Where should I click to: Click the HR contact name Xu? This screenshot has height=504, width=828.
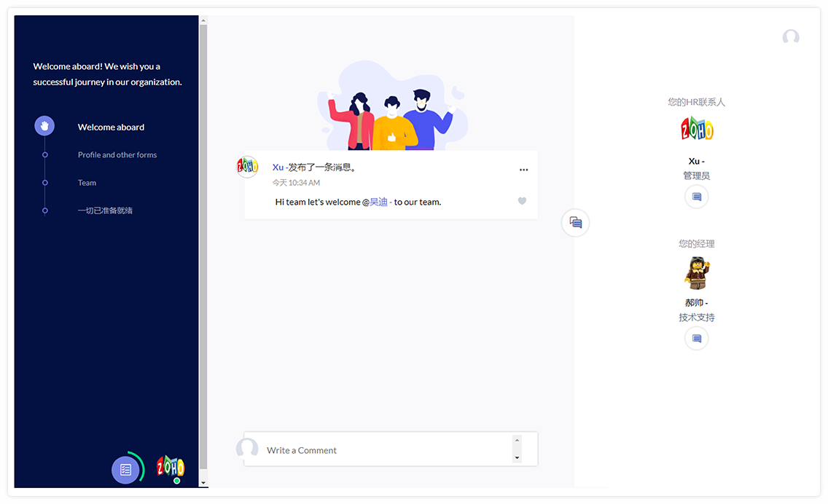pyautogui.click(x=697, y=161)
